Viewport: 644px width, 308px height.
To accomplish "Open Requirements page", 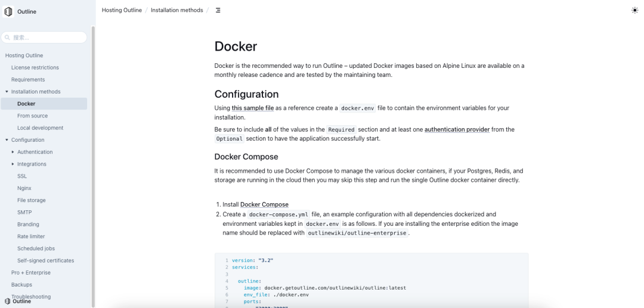I will (x=28, y=80).
